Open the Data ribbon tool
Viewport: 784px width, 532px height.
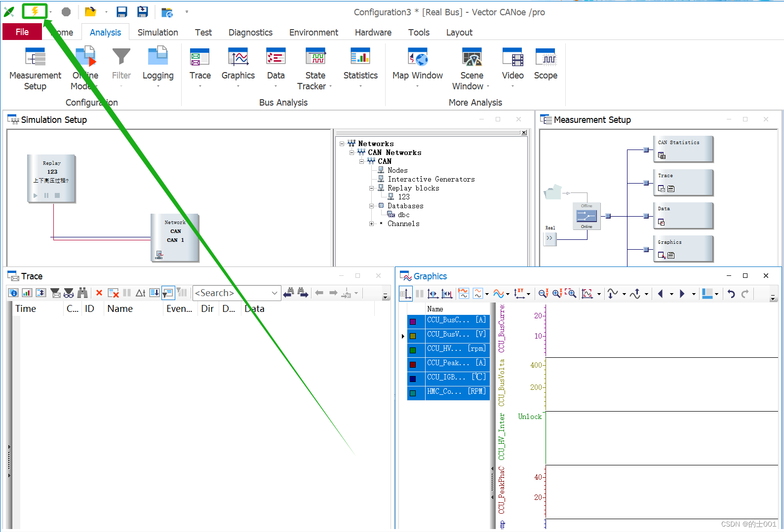(x=275, y=68)
